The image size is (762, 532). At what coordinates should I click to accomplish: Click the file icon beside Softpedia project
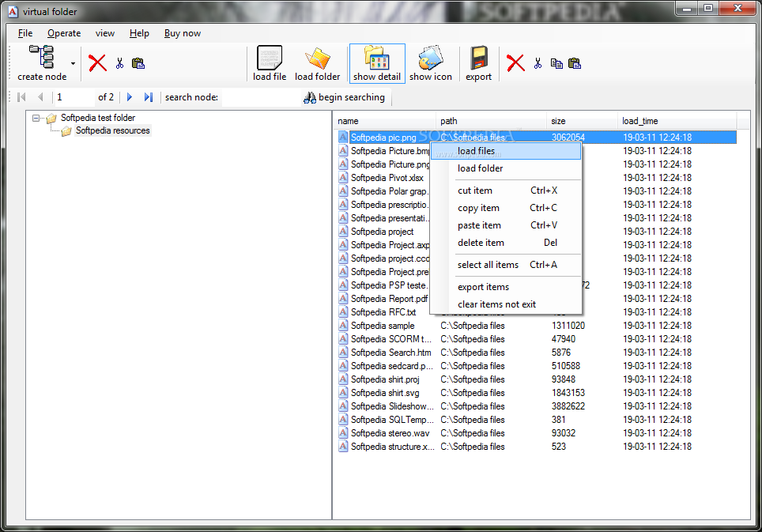pyautogui.click(x=343, y=232)
